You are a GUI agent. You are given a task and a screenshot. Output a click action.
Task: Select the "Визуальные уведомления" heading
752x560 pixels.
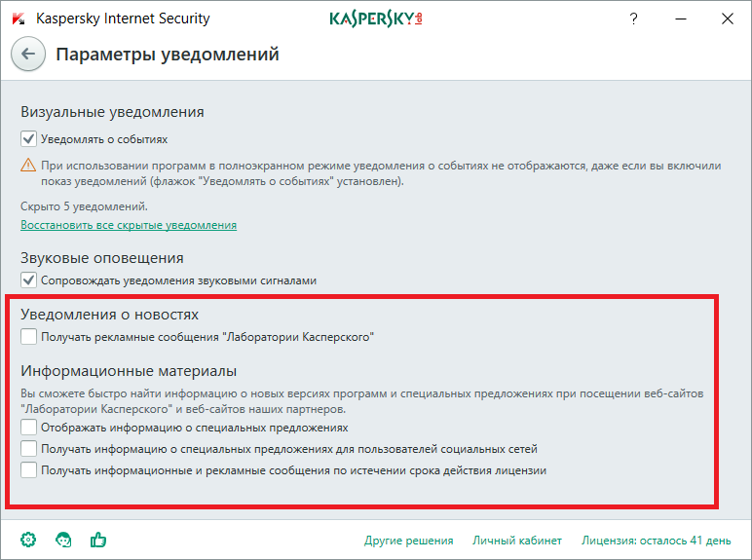pos(112,112)
